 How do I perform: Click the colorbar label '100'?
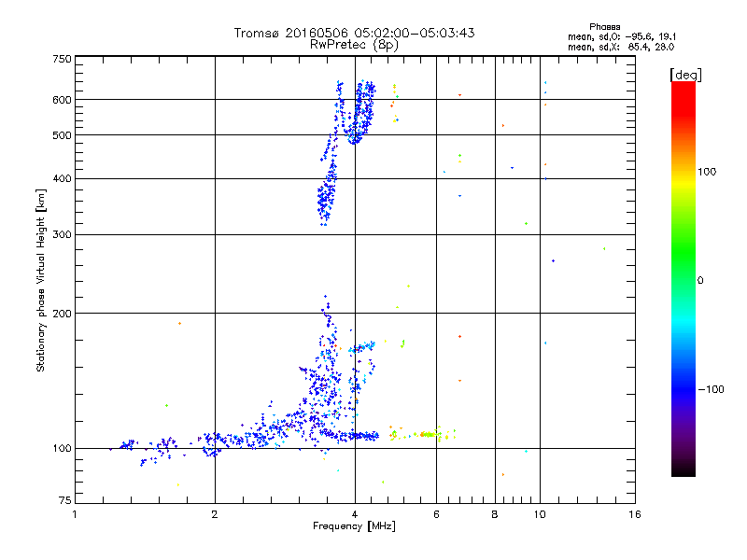707,172
